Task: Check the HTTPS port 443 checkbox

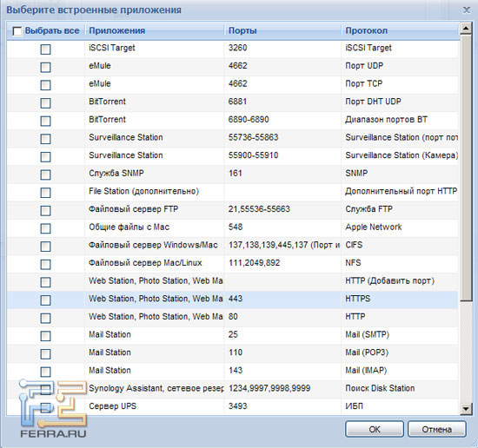Action: (x=45, y=300)
